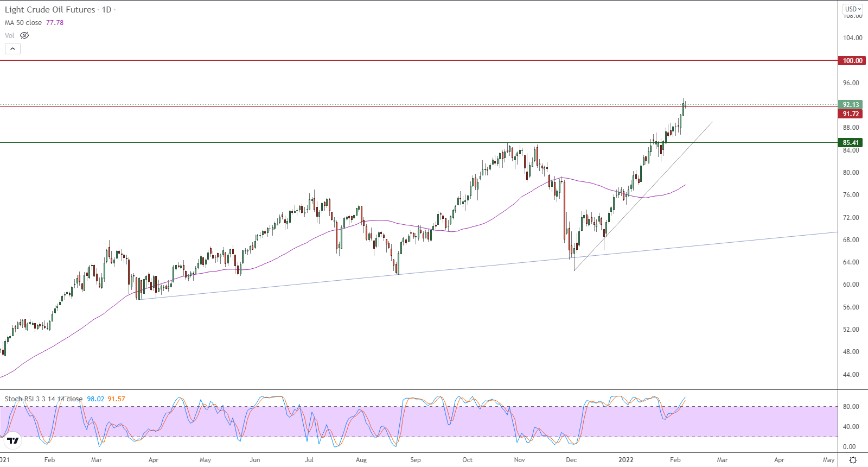
Task: Toggle visibility of the Vol indicator
Action: pyautogui.click(x=24, y=35)
